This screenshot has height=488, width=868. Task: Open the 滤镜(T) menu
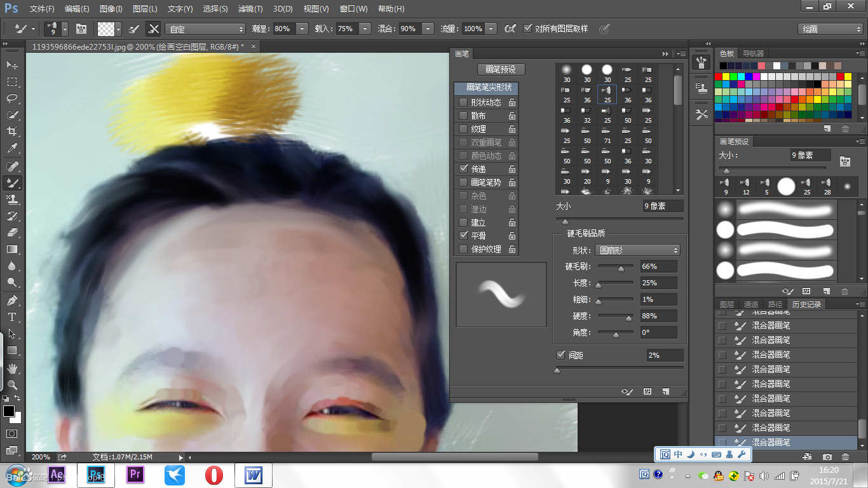250,9
